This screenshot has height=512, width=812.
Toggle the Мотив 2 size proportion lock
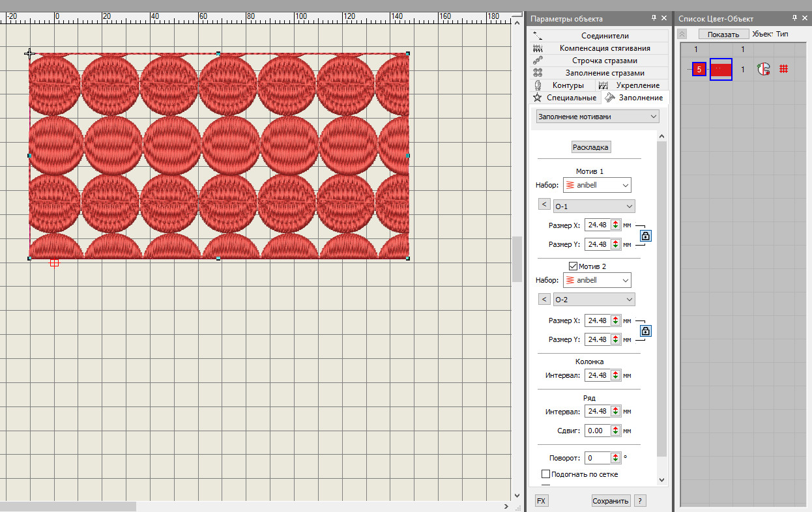tap(645, 331)
